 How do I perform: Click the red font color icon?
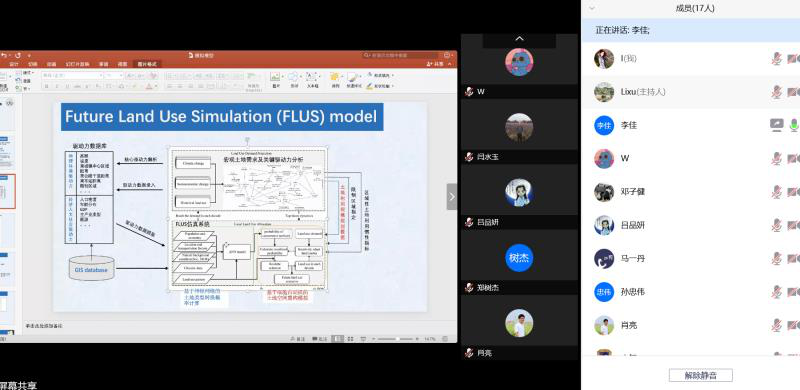(149, 86)
